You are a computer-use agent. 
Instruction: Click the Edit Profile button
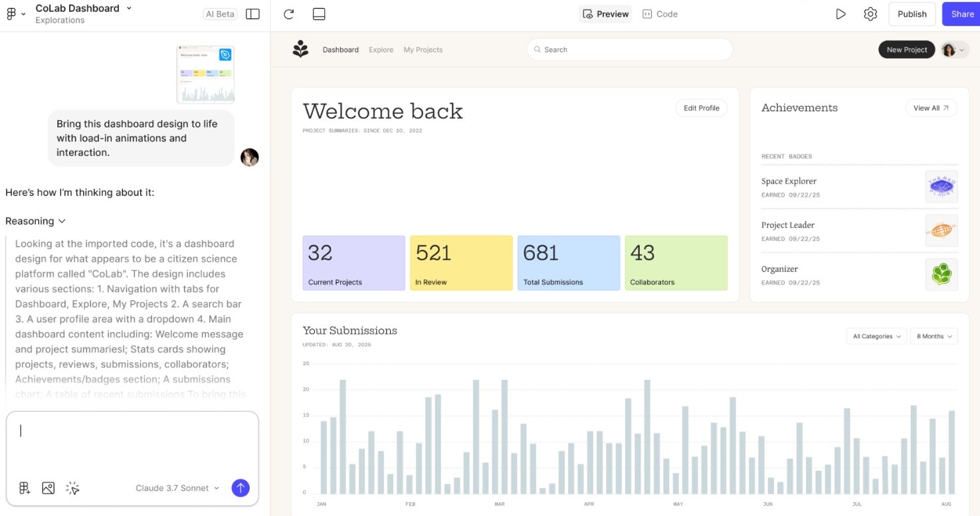[701, 108]
